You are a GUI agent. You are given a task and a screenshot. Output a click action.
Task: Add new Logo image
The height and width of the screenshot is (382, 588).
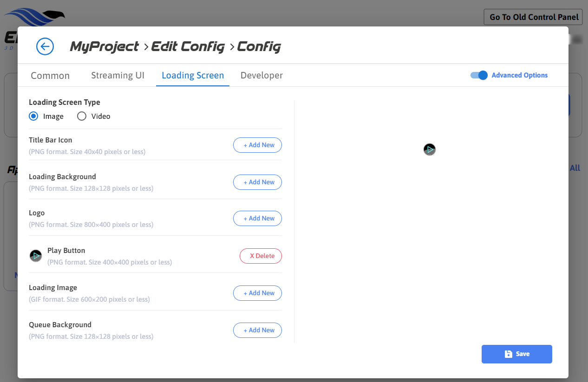(x=257, y=219)
